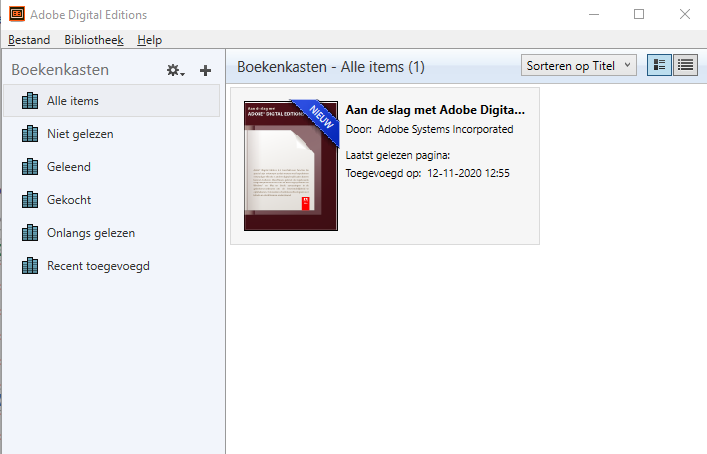The image size is (707, 454).
Task: Click the title Aan de slag met Adobe Digita...
Action: 435,110
